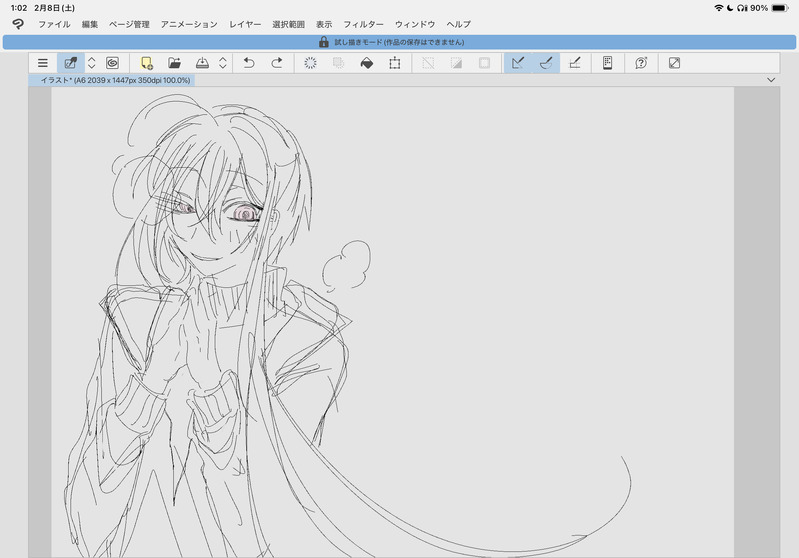Open a file with the folder icon

174,63
